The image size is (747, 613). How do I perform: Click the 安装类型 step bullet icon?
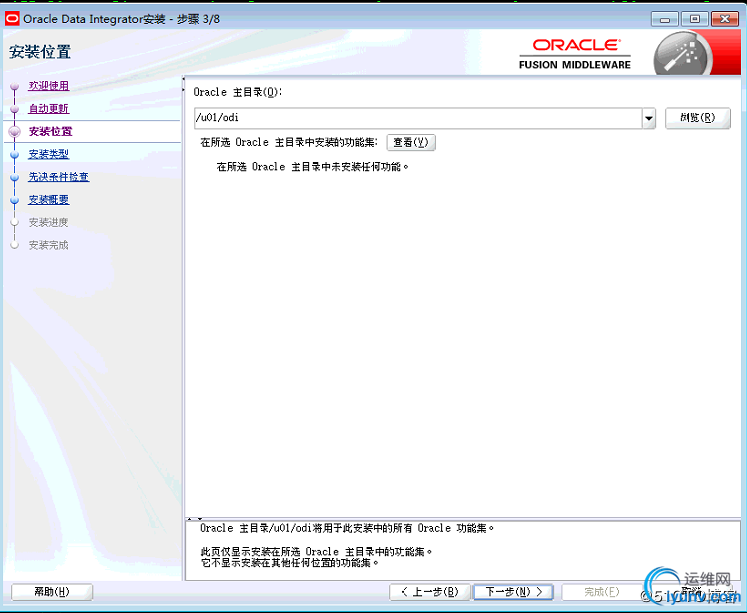coord(14,154)
